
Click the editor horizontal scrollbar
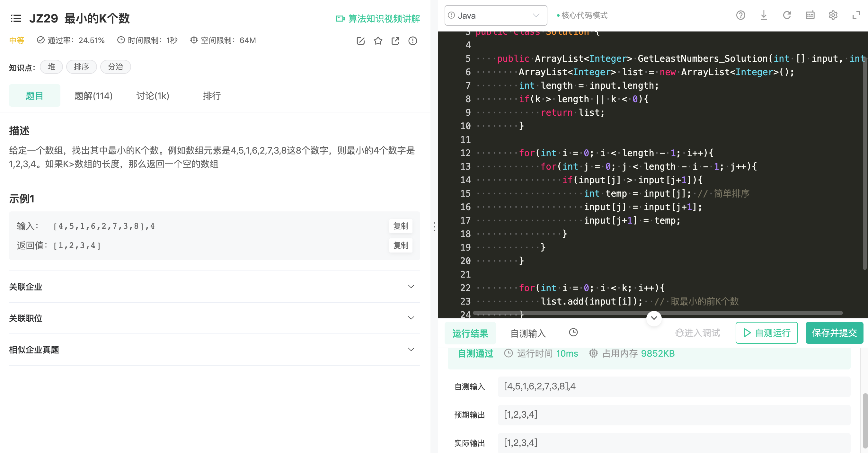click(x=658, y=313)
